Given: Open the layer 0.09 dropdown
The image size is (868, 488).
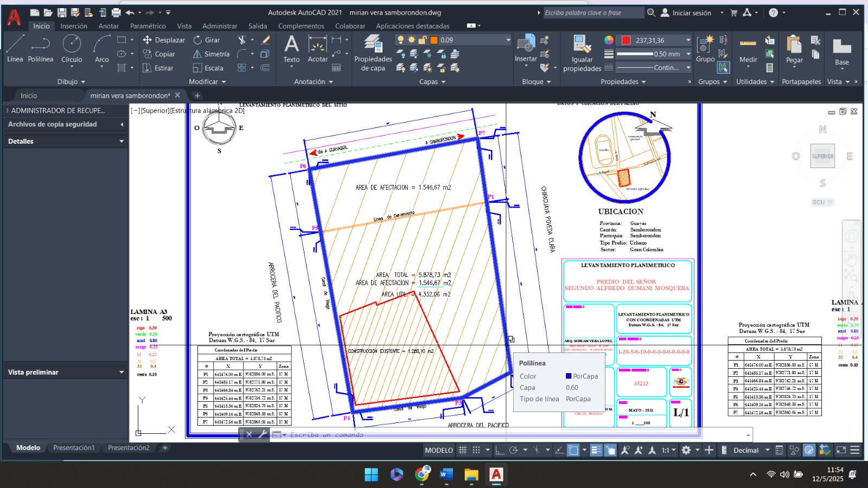Looking at the screenshot, I should click(508, 40).
